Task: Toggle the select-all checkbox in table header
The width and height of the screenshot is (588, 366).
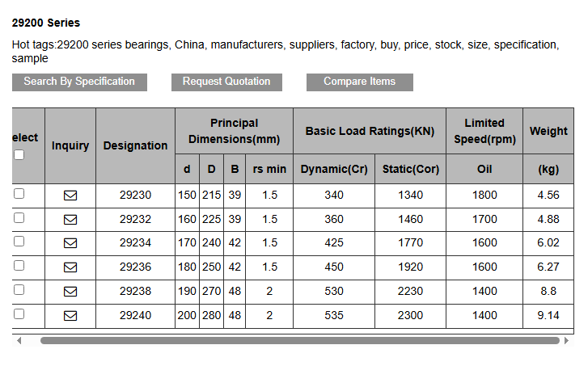Action: 19,154
